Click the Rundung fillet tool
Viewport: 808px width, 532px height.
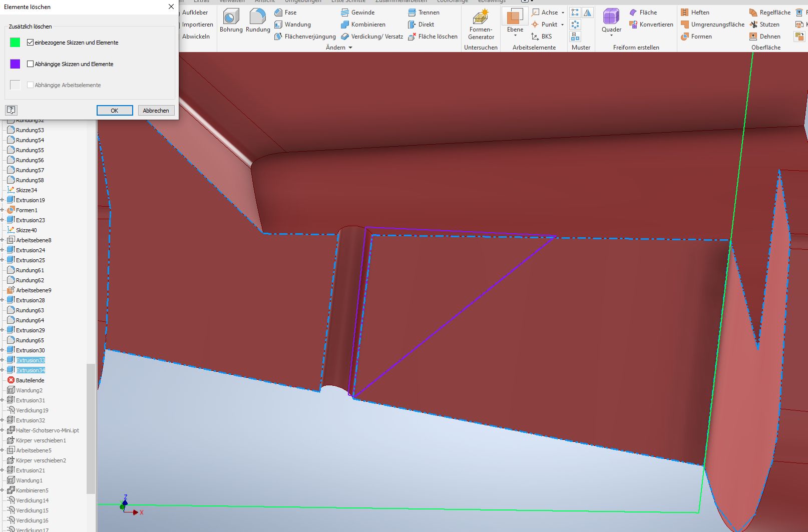tap(257, 20)
